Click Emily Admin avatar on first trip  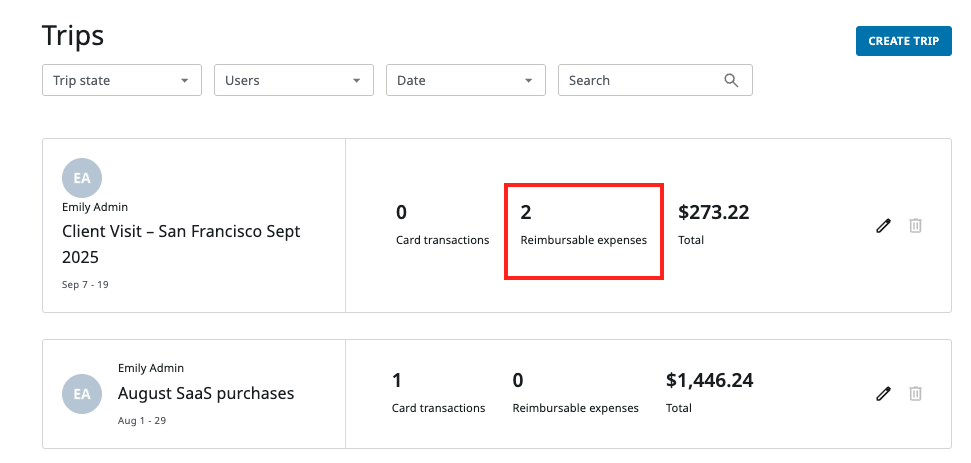(x=82, y=178)
